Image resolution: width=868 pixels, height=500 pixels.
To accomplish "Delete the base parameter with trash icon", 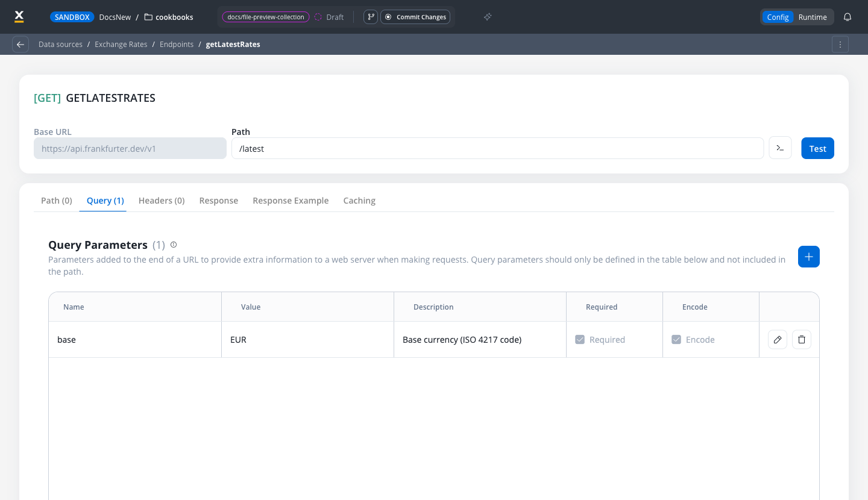I will (x=802, y=340).
